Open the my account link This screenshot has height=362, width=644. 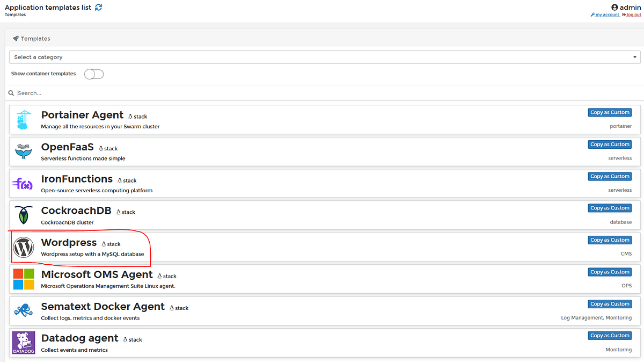pyautogui.click(x=605, y=15)
